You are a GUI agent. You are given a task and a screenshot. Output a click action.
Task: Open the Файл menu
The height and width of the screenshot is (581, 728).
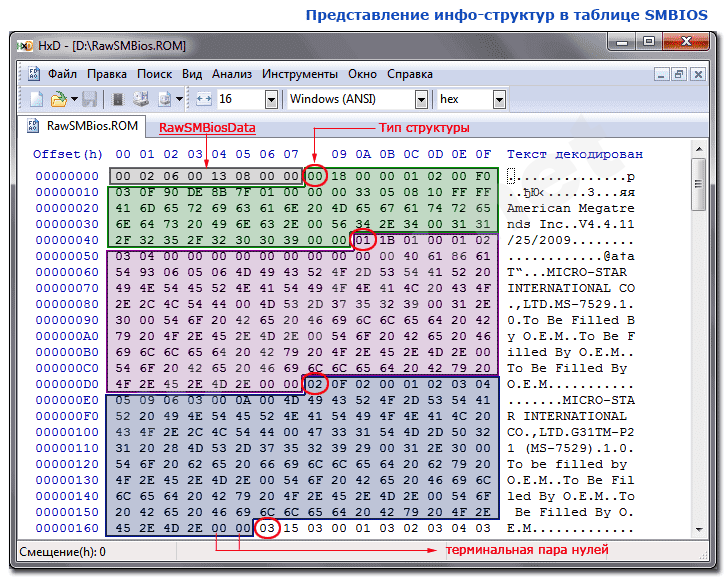tap(62, 74)
